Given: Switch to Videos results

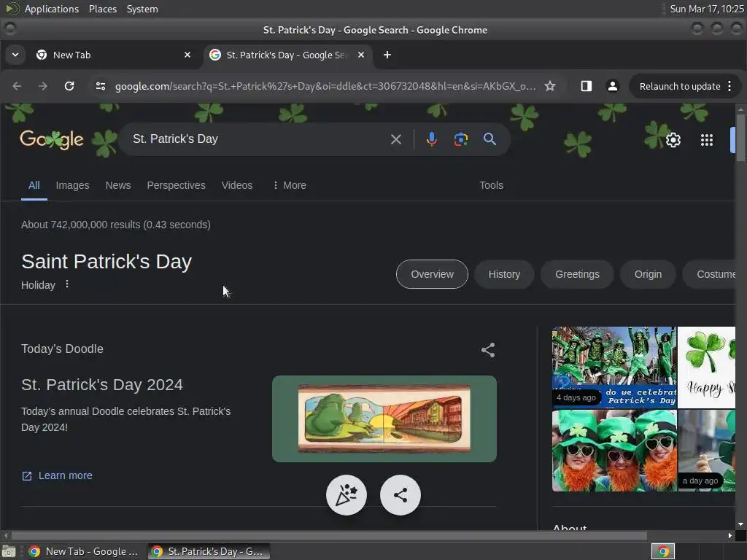Looking at the screenshot, I should (x=237, y=185).
